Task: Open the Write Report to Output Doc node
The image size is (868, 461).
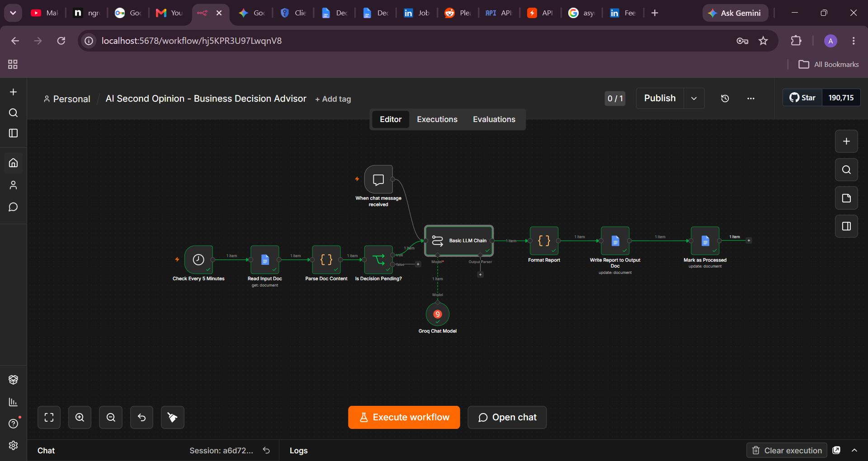Action: click(x=615, y=241)
